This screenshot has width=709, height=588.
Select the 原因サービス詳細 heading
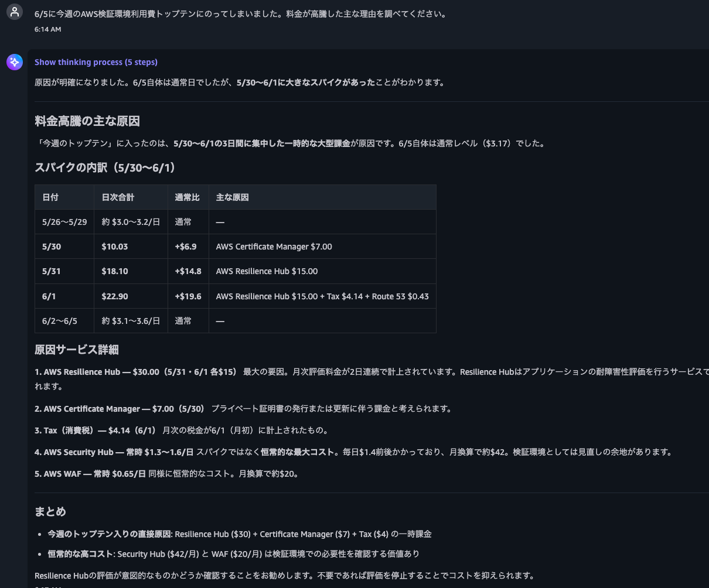[x=77, y=350]
